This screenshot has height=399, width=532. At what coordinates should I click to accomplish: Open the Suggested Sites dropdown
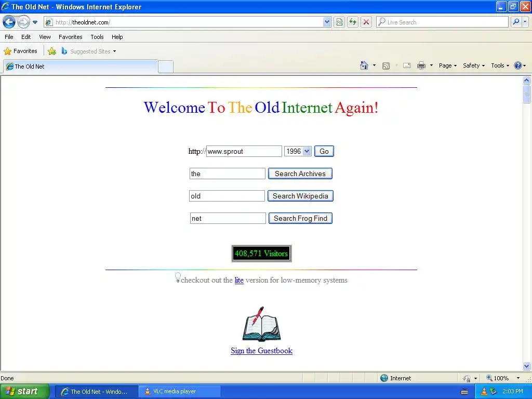[x=88, y=51]
